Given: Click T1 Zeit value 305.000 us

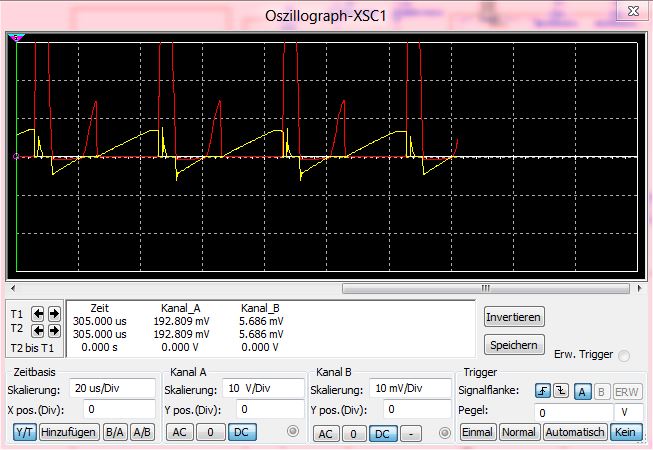Looking at the screenshot, I should click(100, 321).
